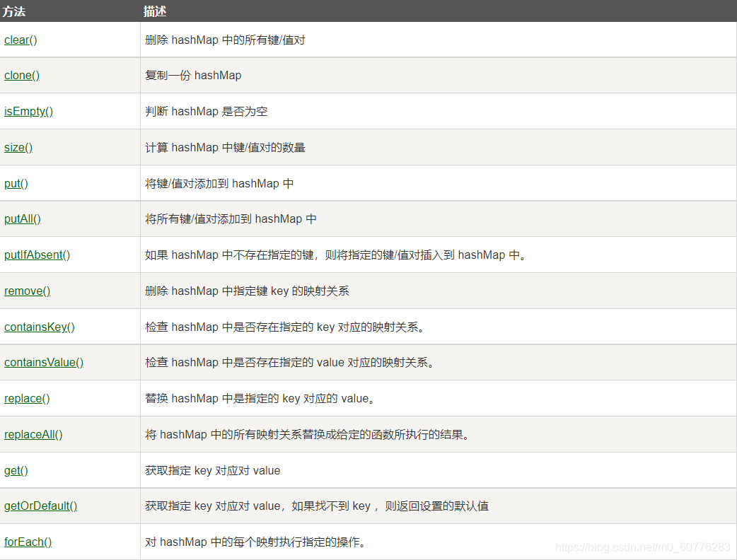Image resolution: width=737 pixels, height=560 pixels.
Task: Select description '判断 hashMap 是否为空'
Action: 207,111
